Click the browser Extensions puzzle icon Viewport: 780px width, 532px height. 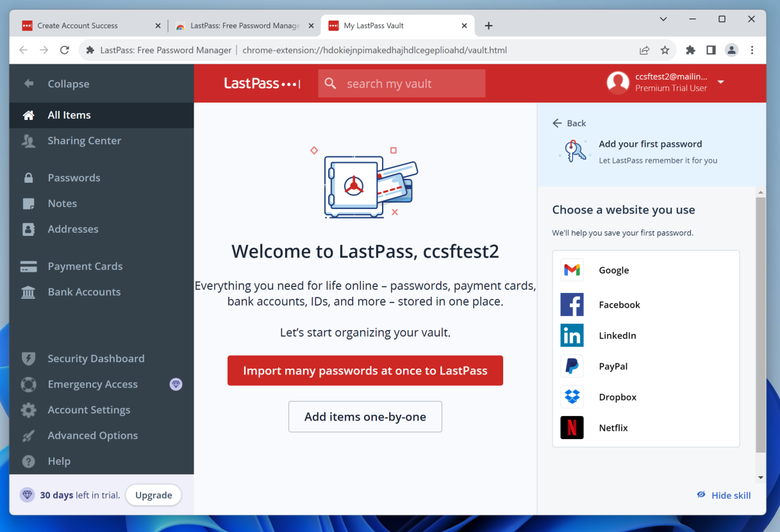tap(690, 50)
